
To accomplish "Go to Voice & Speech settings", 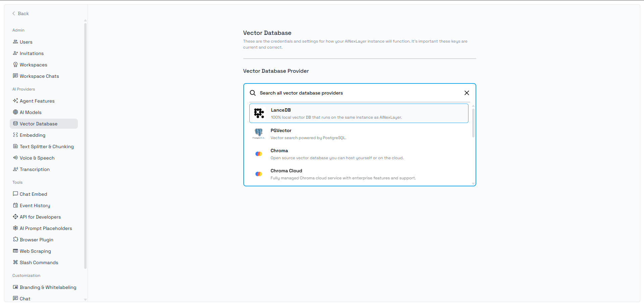I will 37,158.
